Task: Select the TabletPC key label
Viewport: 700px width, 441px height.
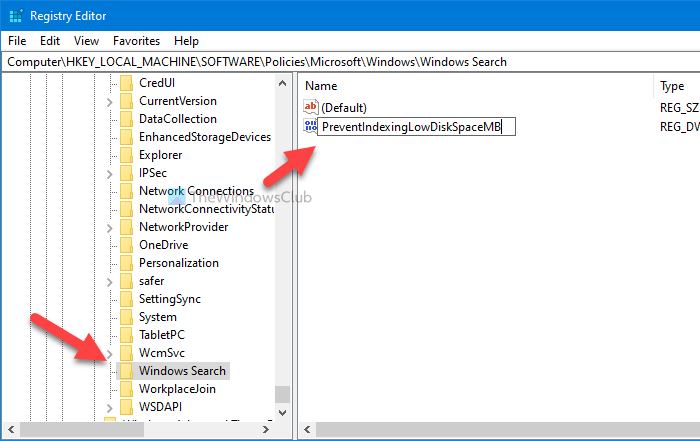Action: click(162, 335)
